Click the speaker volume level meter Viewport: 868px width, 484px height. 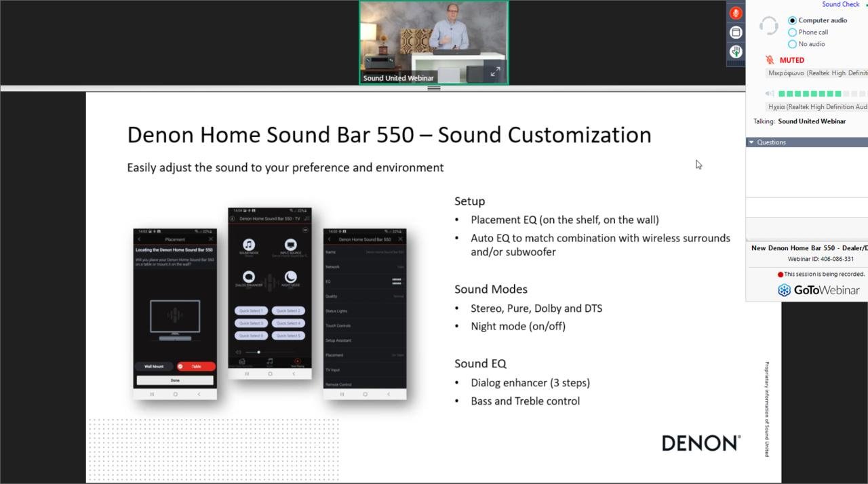(x=821, y=94)
